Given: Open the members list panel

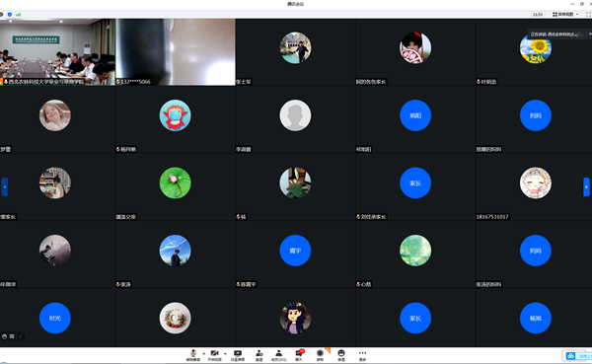Looking at the screenshot, I should coord(278,355).
